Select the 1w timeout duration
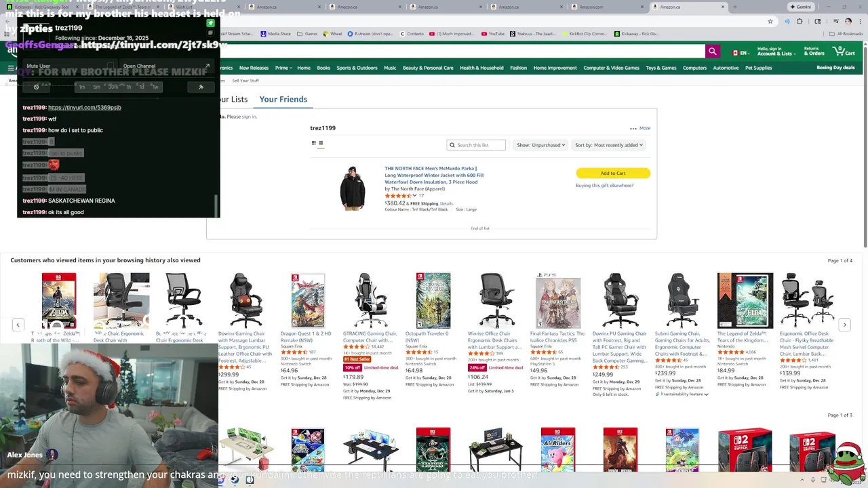Image resolution: width=868 pixels, height=488 pixels. click(155, 87)
